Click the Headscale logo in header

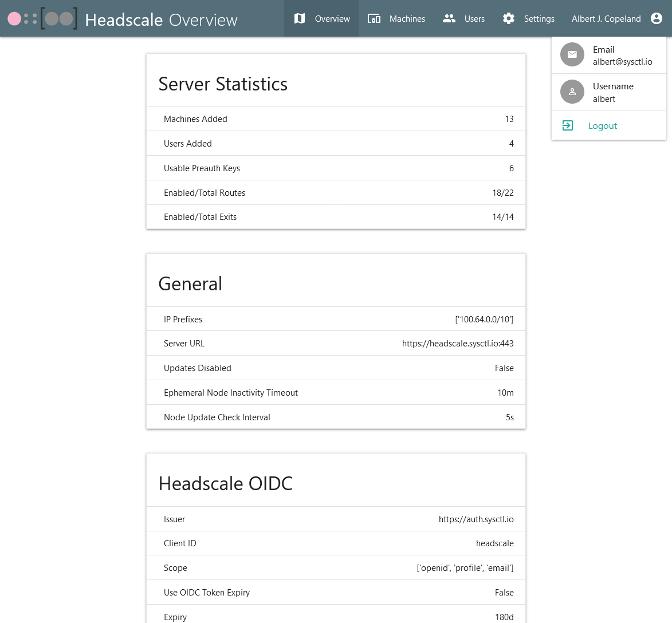pyautogui.click(x=42, y=19)
